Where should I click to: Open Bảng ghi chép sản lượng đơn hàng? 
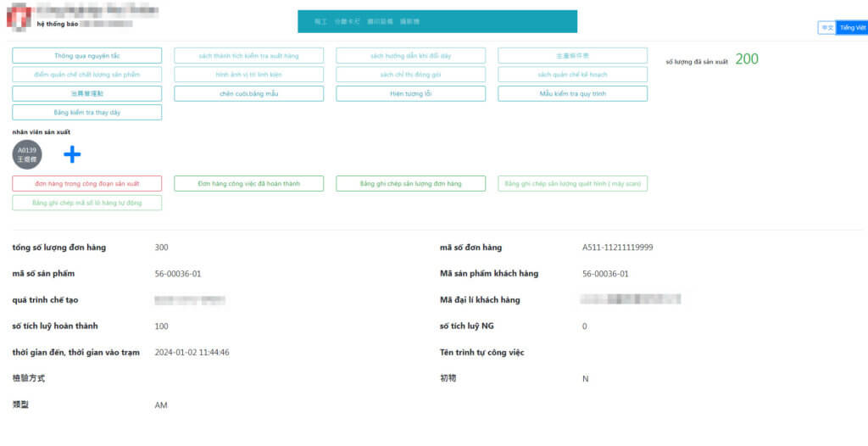[410, 184]
